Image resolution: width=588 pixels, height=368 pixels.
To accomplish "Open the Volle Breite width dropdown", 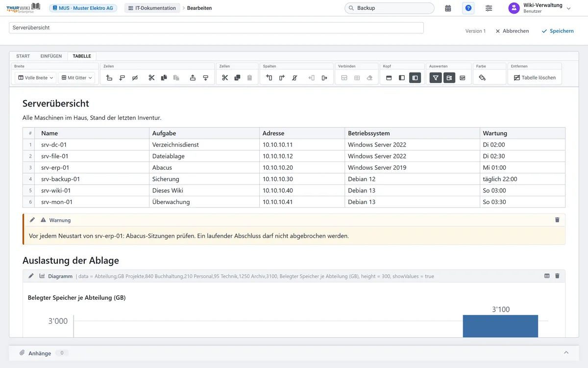I will 35,78.
